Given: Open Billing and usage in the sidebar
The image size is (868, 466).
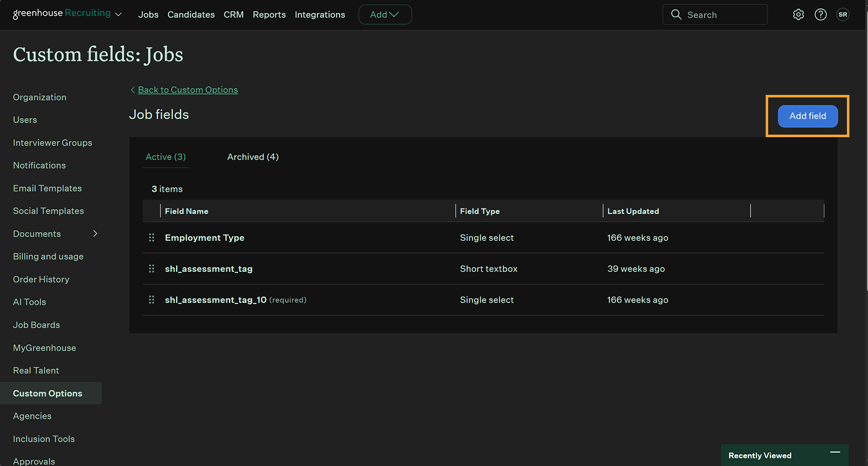Looking at the screenshot, I should tap(48, 256).
